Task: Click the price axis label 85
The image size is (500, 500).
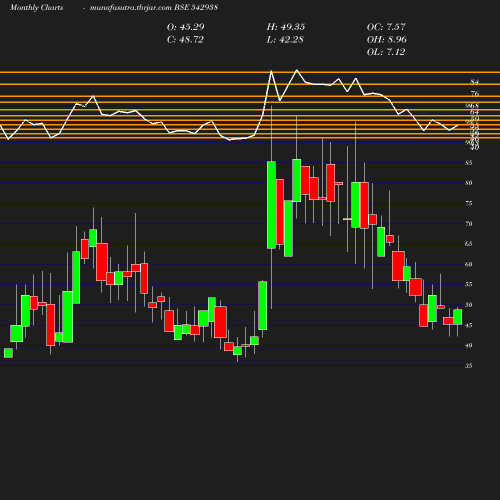Action: (x=469, y=163)
